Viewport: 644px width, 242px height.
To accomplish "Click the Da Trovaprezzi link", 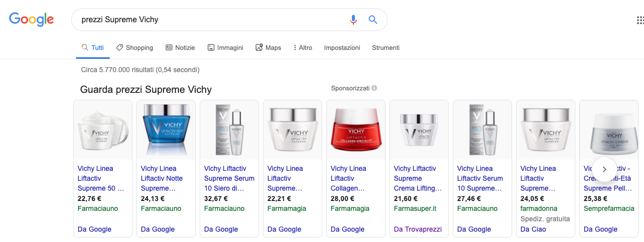I will 418,229.
